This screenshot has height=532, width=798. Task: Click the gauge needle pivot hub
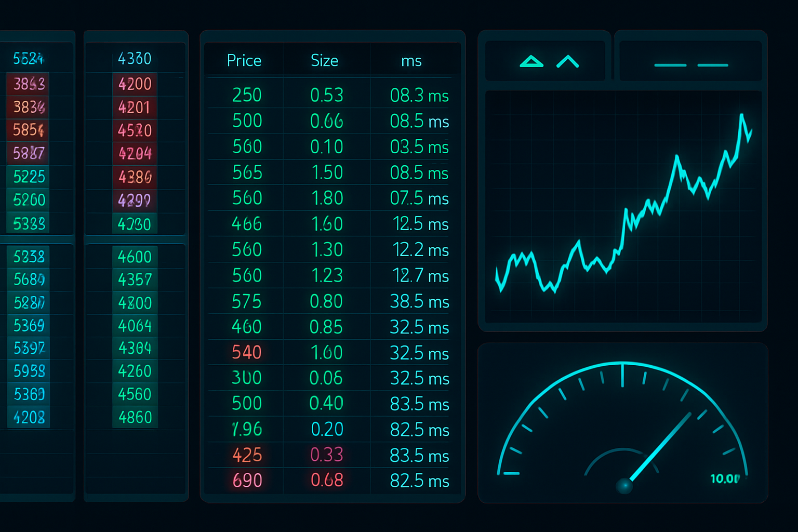[x=624, y=486]
